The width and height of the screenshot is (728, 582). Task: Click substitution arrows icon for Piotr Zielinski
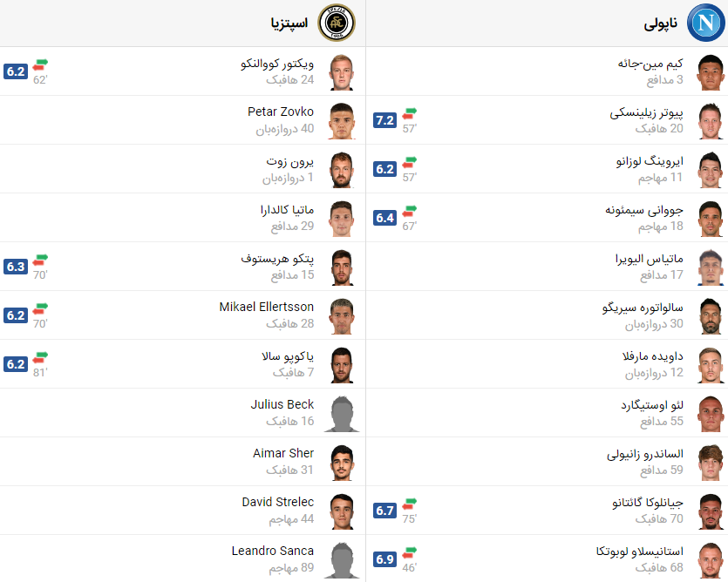point(410,114)
